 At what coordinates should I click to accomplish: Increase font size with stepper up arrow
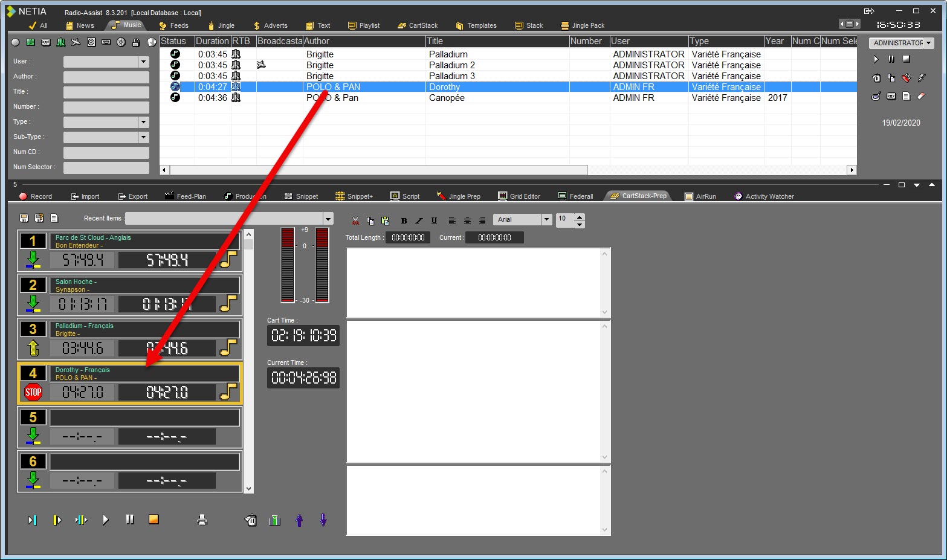(x=580, y=216)
